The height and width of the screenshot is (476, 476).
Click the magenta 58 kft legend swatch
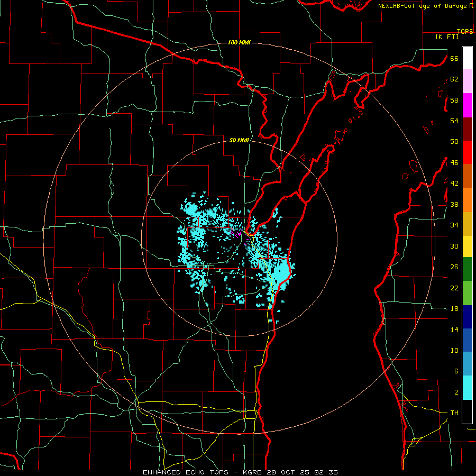click(467, 105)
